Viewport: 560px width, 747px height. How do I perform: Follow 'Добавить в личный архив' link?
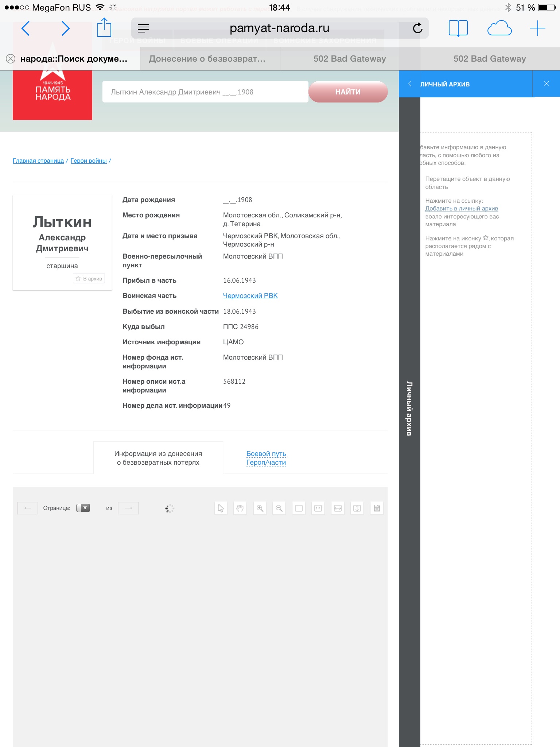click(462, 209)
